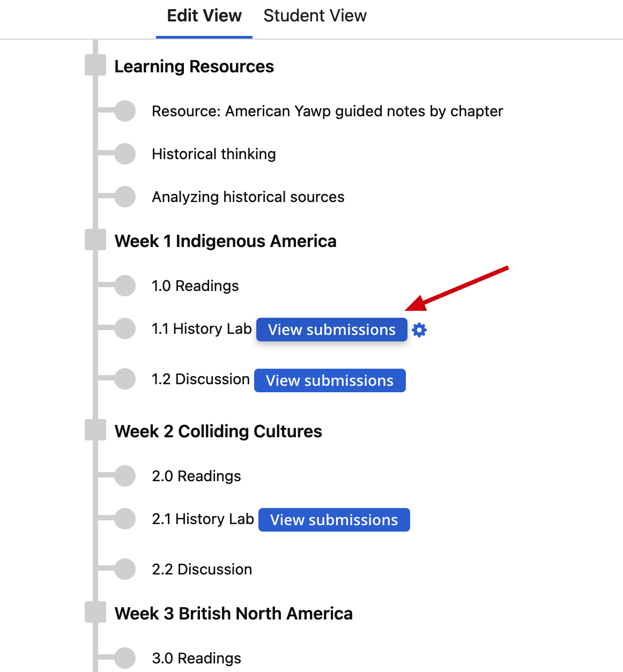This screenshot has width=623, height=672.
Task: Select the Learning Resources section heading
Action: tap(194, 66)
